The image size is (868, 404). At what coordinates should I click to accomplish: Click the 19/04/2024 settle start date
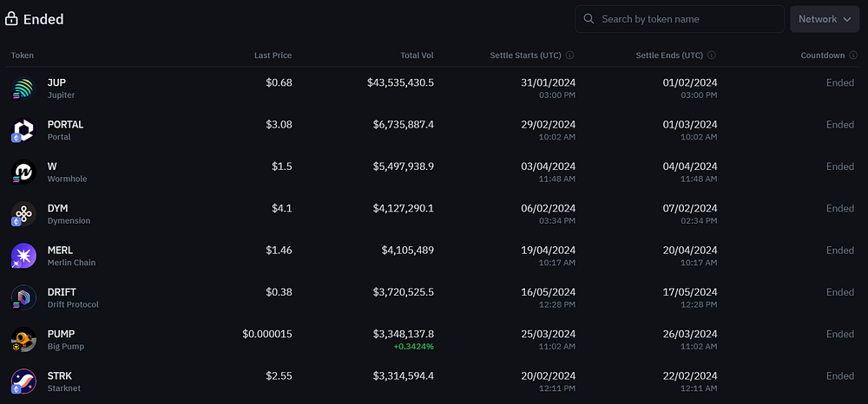[x=548, y=251]
